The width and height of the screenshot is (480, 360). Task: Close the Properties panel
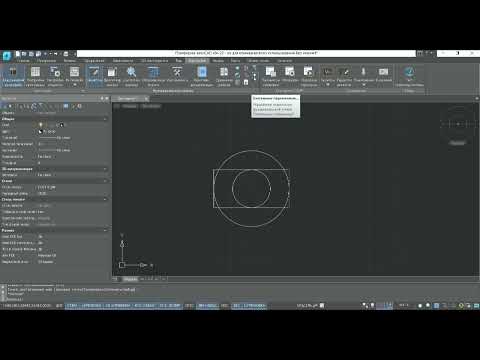(x=107, y=98)
